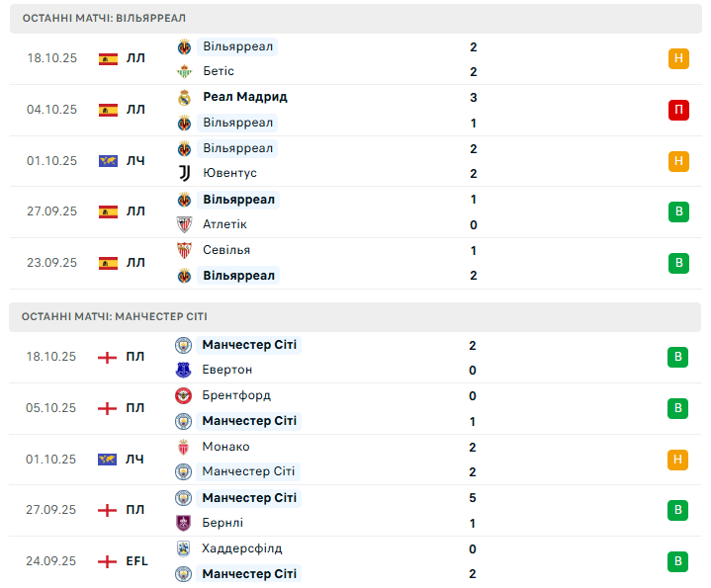Screen dimensions: 711x588
Task: Click the draw badge for Monaco match
Action: (x=678, y=459)
